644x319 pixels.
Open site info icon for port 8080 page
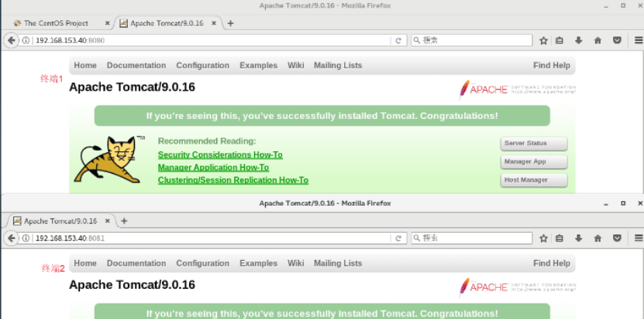(26, 40)
